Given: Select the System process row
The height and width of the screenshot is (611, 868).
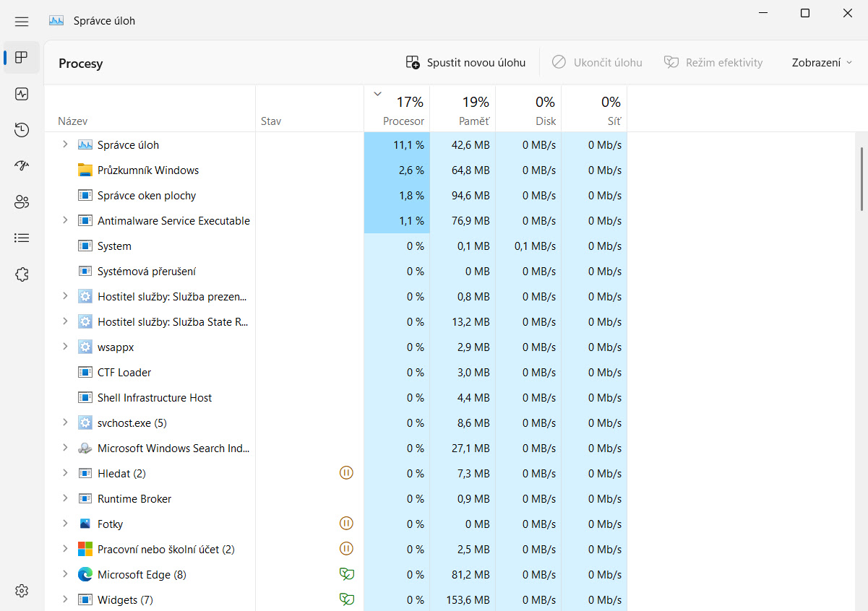Looking at the screenshot, I should point(335,246).
